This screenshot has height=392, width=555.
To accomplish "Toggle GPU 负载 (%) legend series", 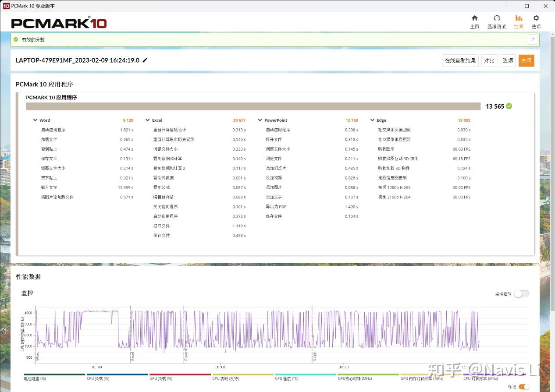I will 180,376.
